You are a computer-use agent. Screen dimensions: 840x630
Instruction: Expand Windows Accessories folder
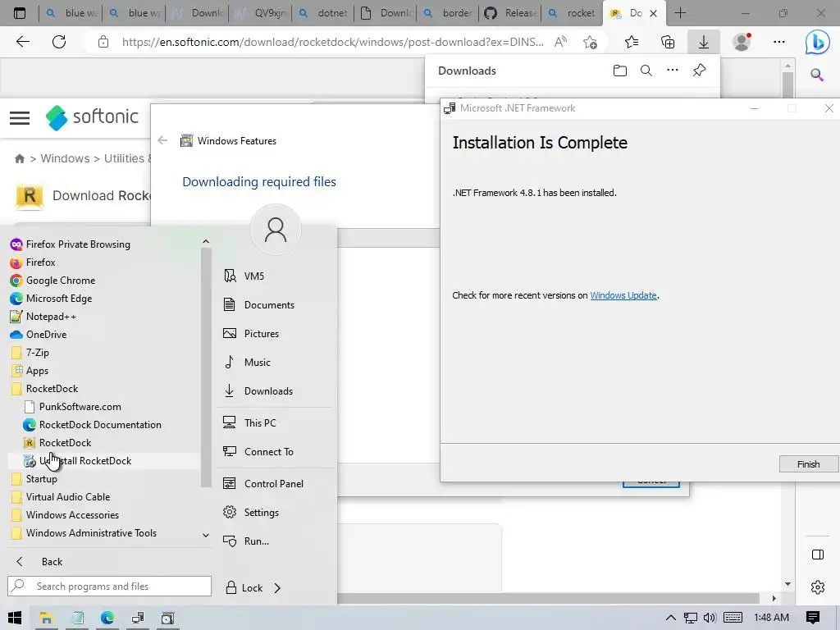(x=64, y=515)
